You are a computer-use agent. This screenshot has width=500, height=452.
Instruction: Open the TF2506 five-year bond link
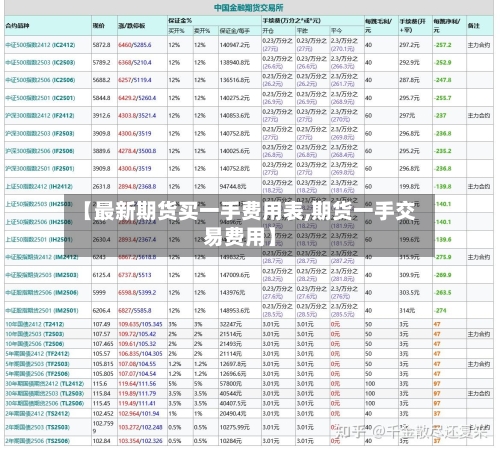pos(37,374)
